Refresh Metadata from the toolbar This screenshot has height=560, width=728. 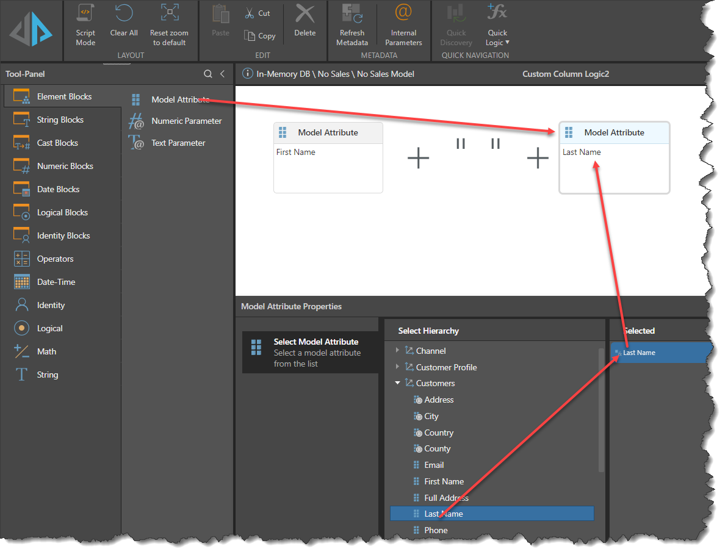tap(352, 13)
